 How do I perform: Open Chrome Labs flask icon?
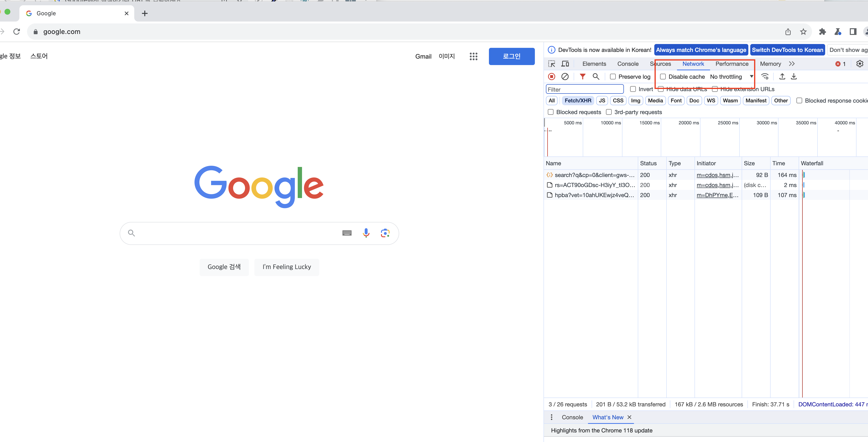(838, 32)
